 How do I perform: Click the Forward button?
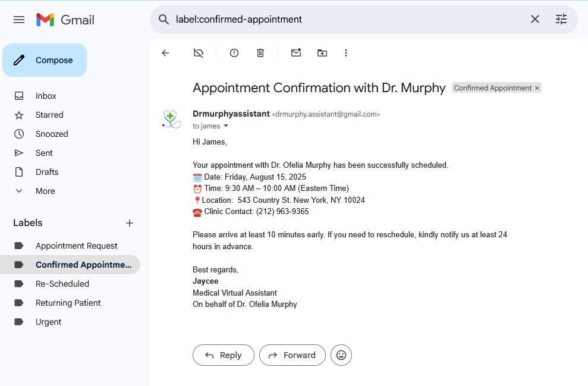(x=293, y=355)
